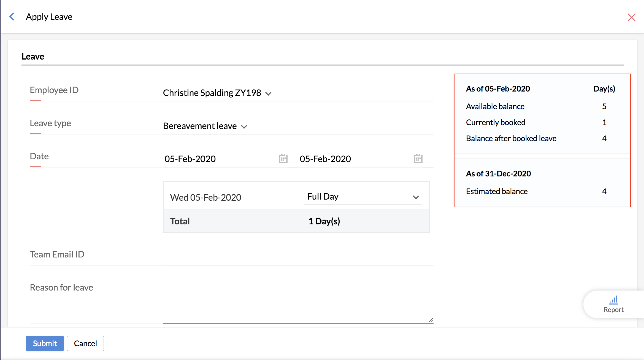644x360 pixels.
Task: Expand the Leave type dropdown arrow
Action: pyautogui.click(x=244, y=127)
